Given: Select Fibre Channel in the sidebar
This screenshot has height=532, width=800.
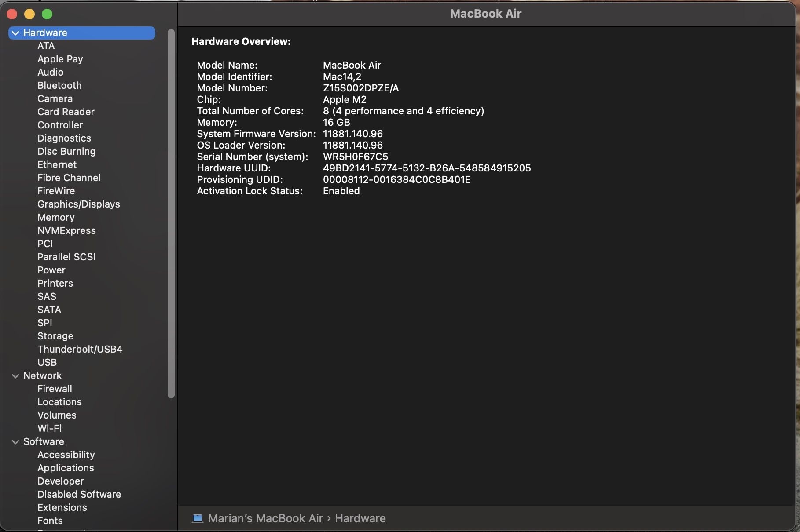Looking at the screenshot, I should [69, 178].
